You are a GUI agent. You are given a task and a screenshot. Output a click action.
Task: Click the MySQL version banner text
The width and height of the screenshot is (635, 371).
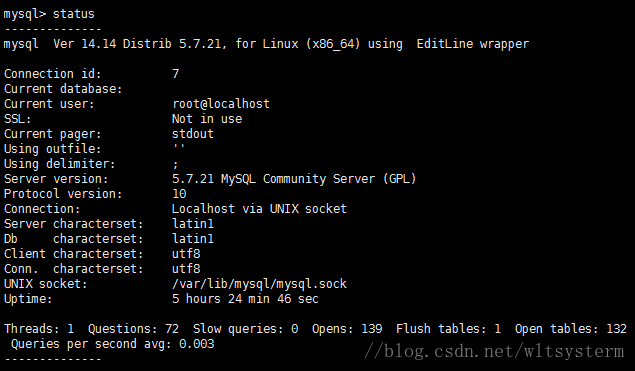click(266, 44)
